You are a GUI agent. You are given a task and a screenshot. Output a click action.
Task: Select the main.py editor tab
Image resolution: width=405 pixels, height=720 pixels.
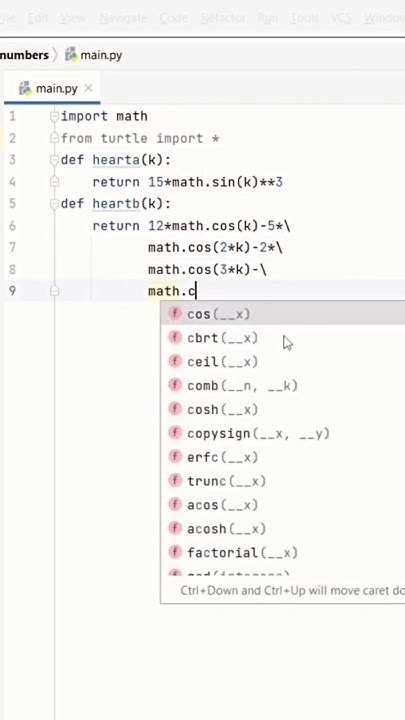click(x=52, y=88)
